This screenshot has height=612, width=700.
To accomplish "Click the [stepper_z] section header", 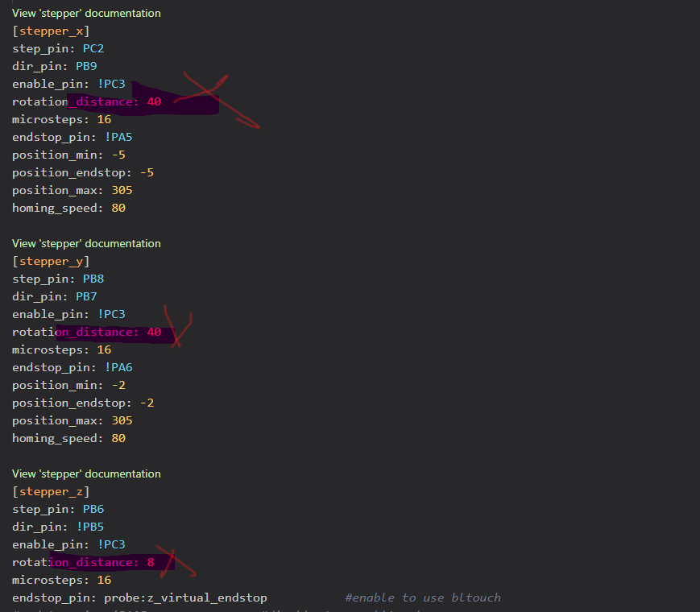I will [x=51, y=492].
